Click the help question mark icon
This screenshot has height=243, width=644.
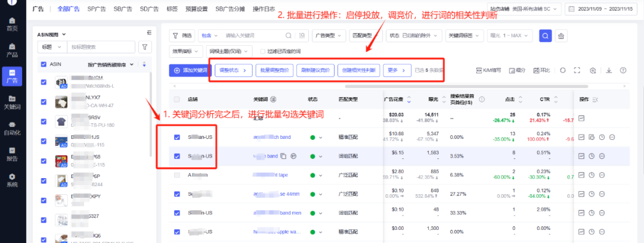pyautogui.click(x=623, y=70)
